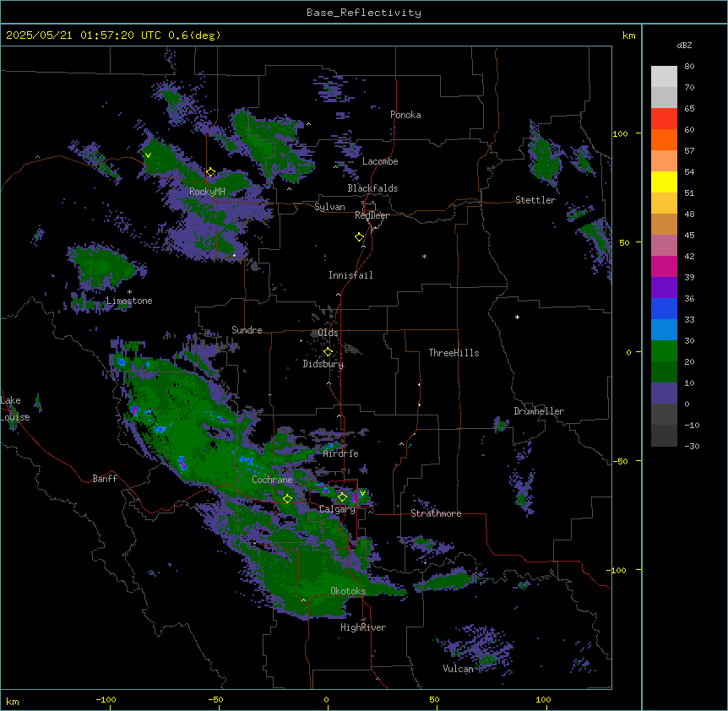Click the white asterisk marker above Limestone

pos(129,291)
